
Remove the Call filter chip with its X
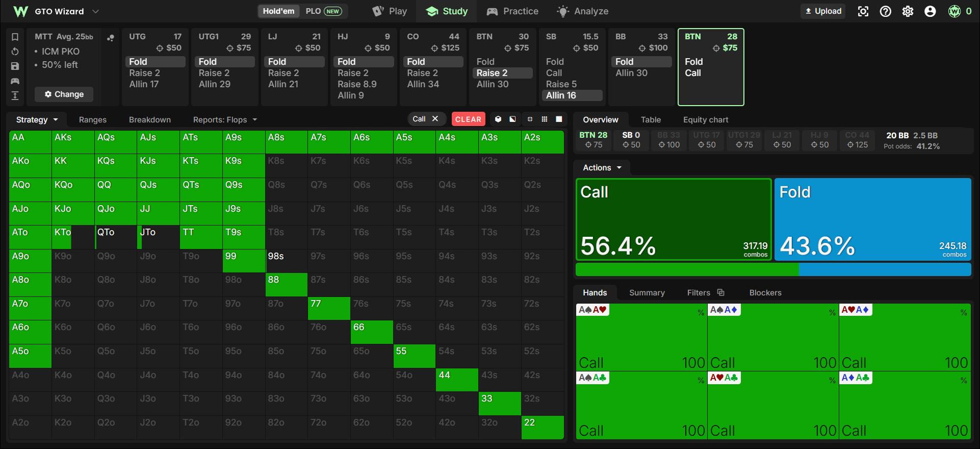coord(435,119)
